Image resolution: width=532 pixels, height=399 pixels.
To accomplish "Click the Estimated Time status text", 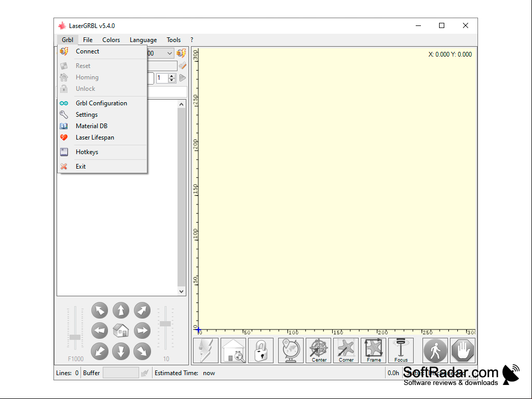I will [185, 373].
